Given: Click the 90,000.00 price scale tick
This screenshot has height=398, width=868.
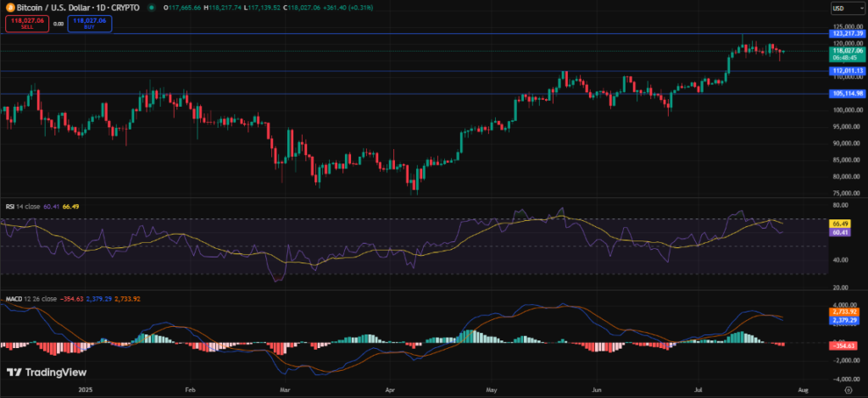Looking at the screenshot, I should (848, 143).
